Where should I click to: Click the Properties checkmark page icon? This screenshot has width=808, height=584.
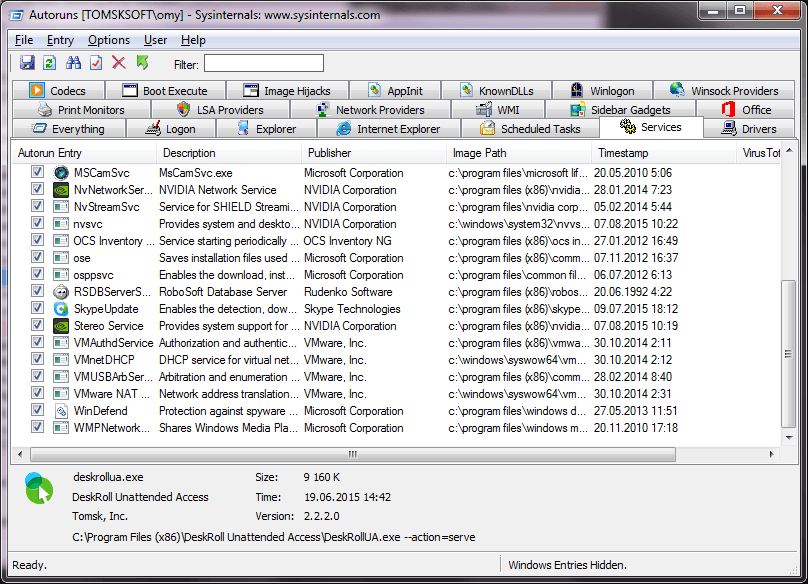96,63
